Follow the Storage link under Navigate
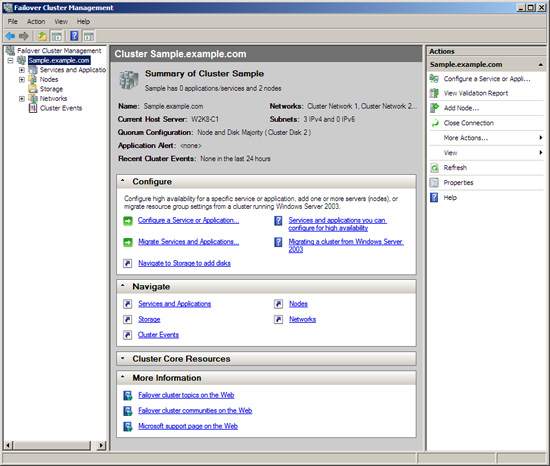Viewport: 550px width, 466px height. pos(149,319)
